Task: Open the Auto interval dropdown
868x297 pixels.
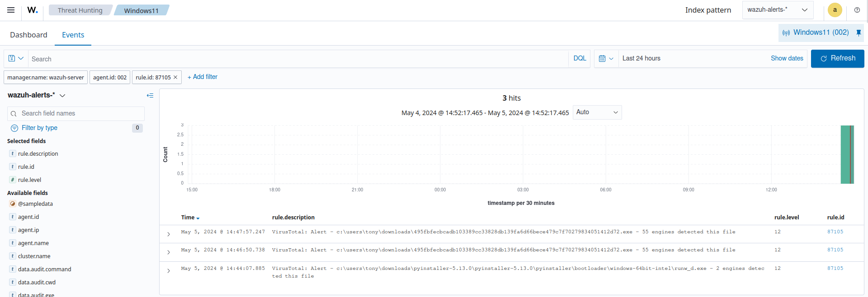Action: tap(597, 112)
